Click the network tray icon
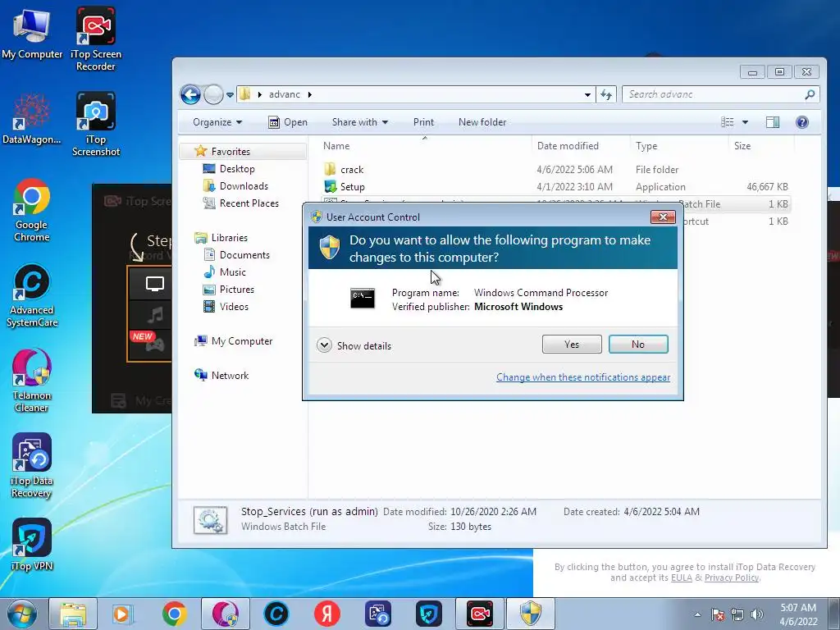The image size is (840, 630). tap(737, 614)
